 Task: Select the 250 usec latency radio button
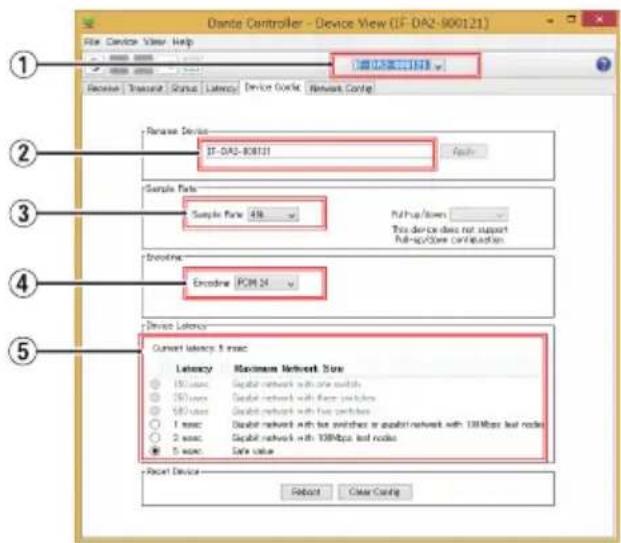[x=155, y=397]
